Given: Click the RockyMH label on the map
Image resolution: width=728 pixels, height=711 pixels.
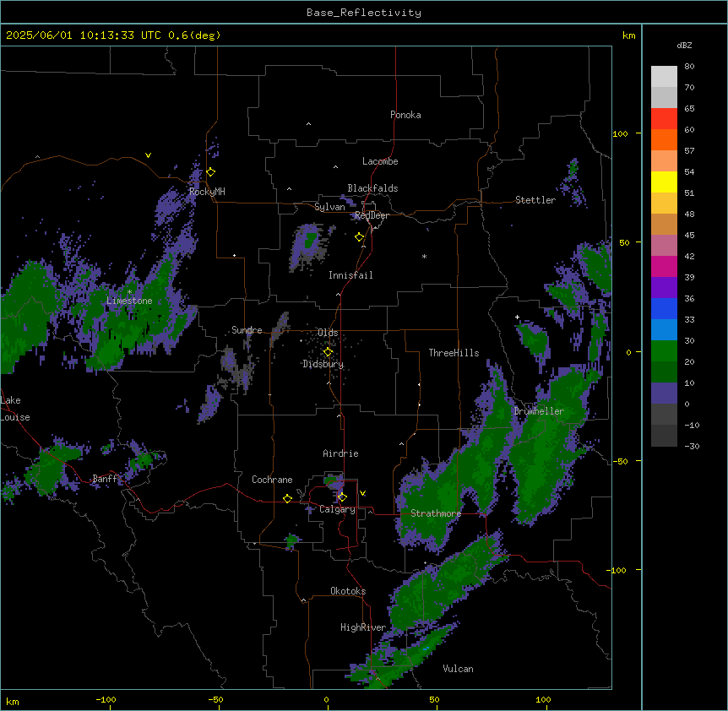Looking at the screenshot, I should (207, 192).
